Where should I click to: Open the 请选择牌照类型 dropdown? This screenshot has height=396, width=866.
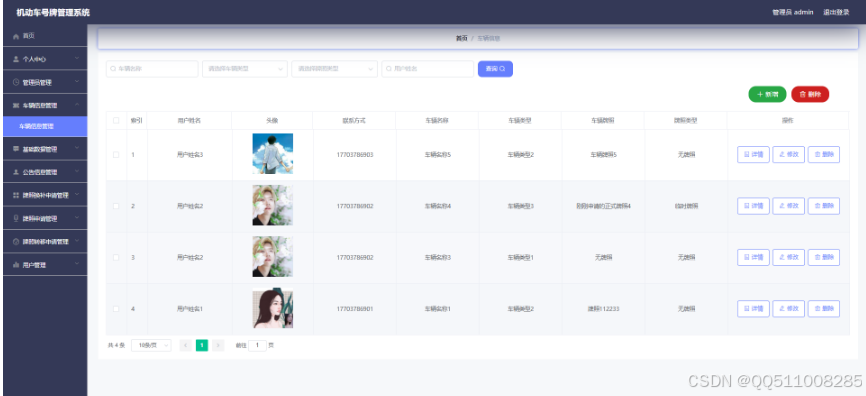click(x=334, y=69)
